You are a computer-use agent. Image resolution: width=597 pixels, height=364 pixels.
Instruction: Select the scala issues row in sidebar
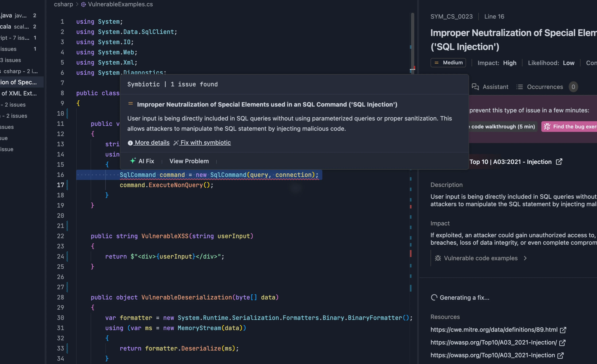(x=22, y=26)
